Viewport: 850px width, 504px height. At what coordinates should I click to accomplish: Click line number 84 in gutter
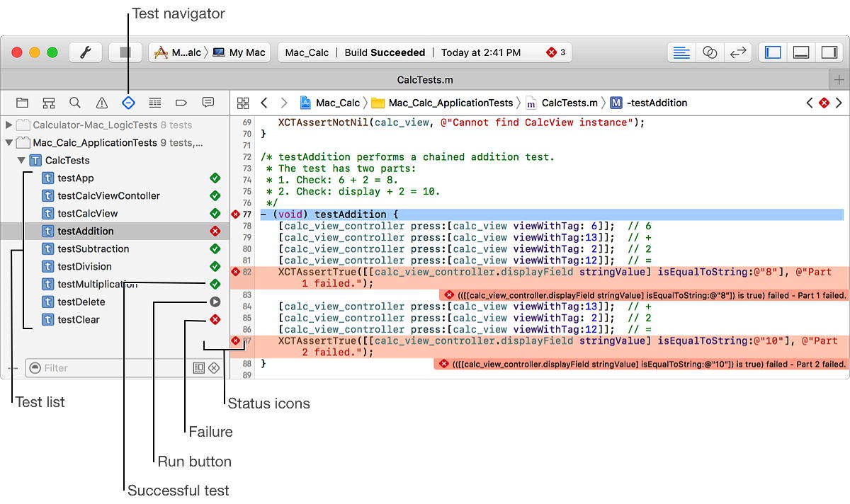[x=246, y=307]
